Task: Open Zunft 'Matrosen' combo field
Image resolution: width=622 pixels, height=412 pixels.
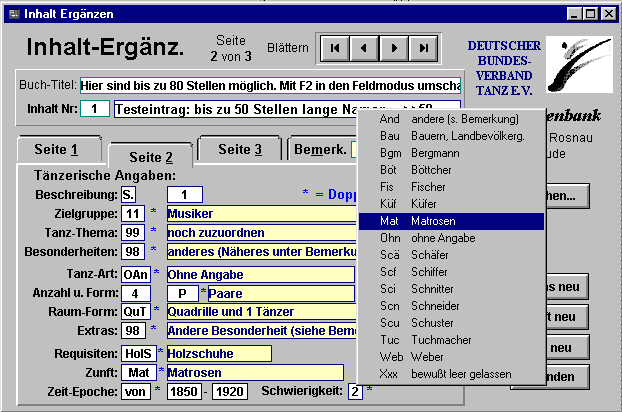Action: [x=255, y=373]
